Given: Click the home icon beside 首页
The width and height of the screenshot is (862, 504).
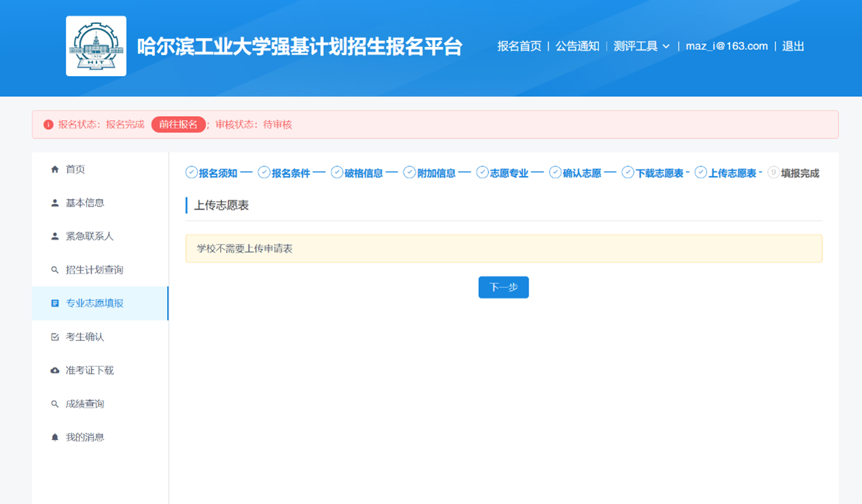Looking at the screenshot, I should point(55,169).
